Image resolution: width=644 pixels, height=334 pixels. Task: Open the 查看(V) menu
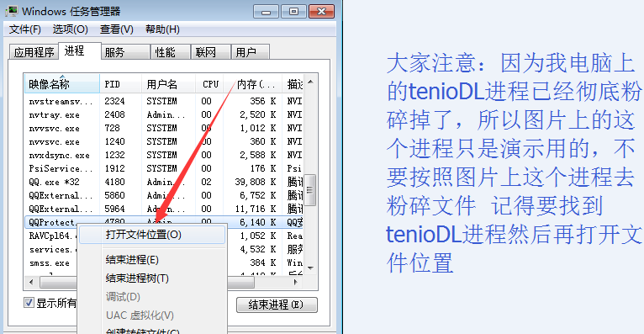117,29
